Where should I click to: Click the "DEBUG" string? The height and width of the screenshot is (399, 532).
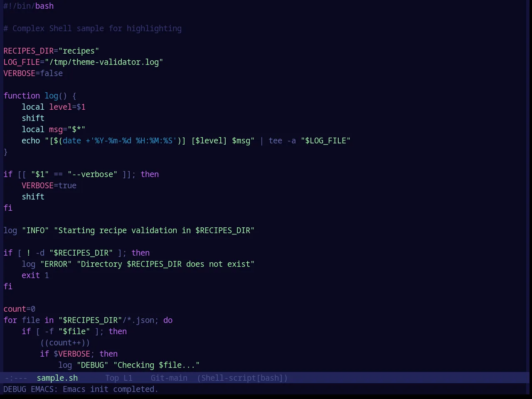coord(92,365)
